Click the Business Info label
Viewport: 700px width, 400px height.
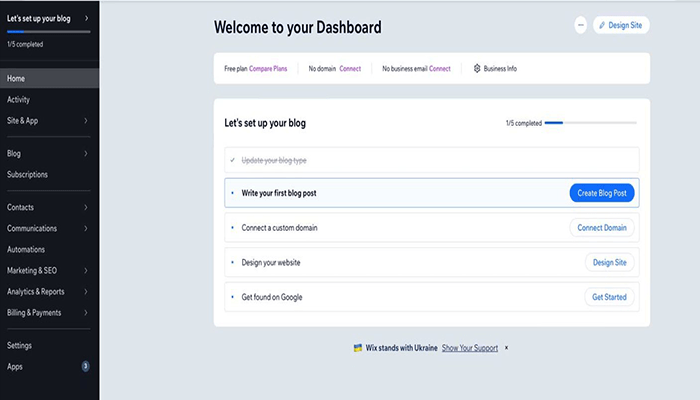[x=500, y=69]
